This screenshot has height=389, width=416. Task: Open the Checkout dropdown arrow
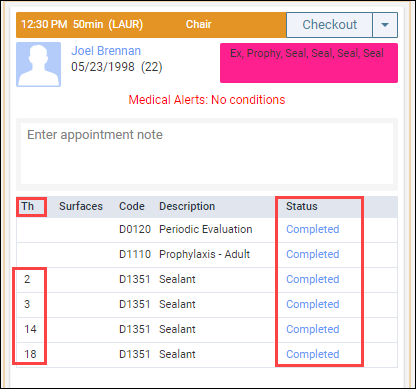click(x=385, y=25)
